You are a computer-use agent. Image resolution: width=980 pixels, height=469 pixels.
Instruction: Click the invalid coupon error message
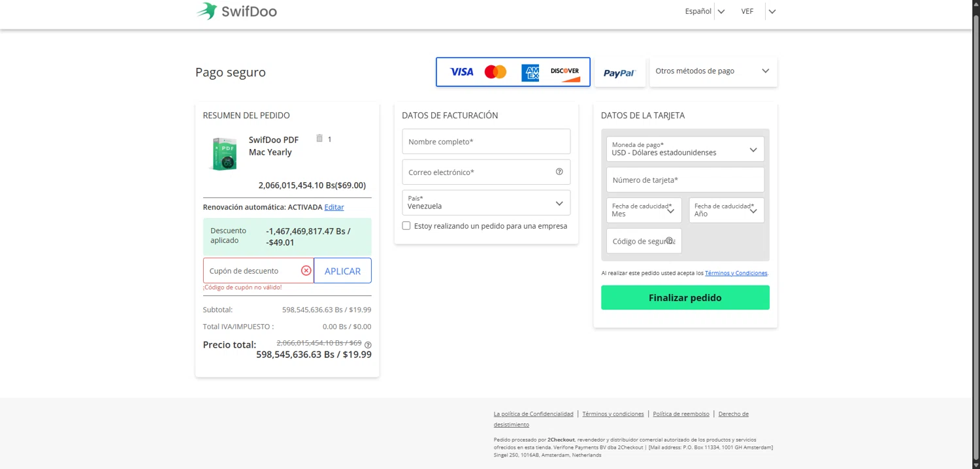242,287
